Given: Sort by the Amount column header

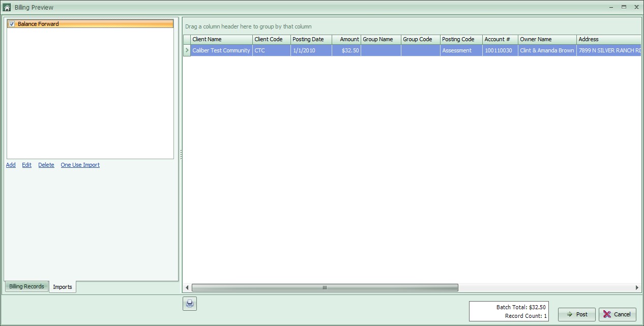Looking at the screenshot, I should (x=346, y=39).
